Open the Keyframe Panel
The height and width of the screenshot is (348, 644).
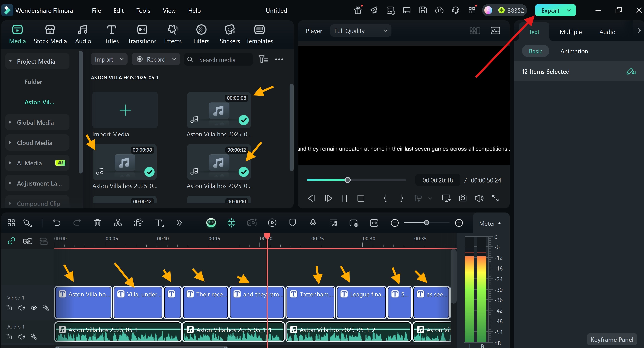click(612, 340)
